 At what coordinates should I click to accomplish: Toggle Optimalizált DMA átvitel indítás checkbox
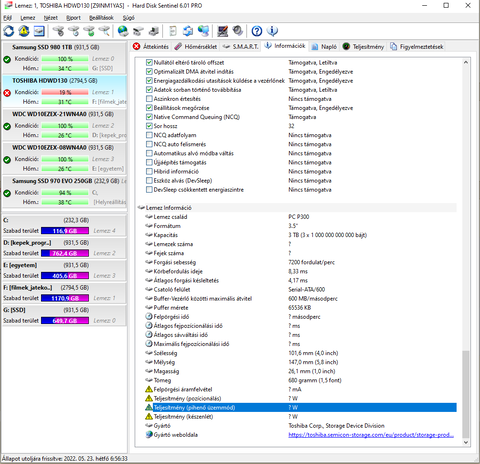point(149,71)
